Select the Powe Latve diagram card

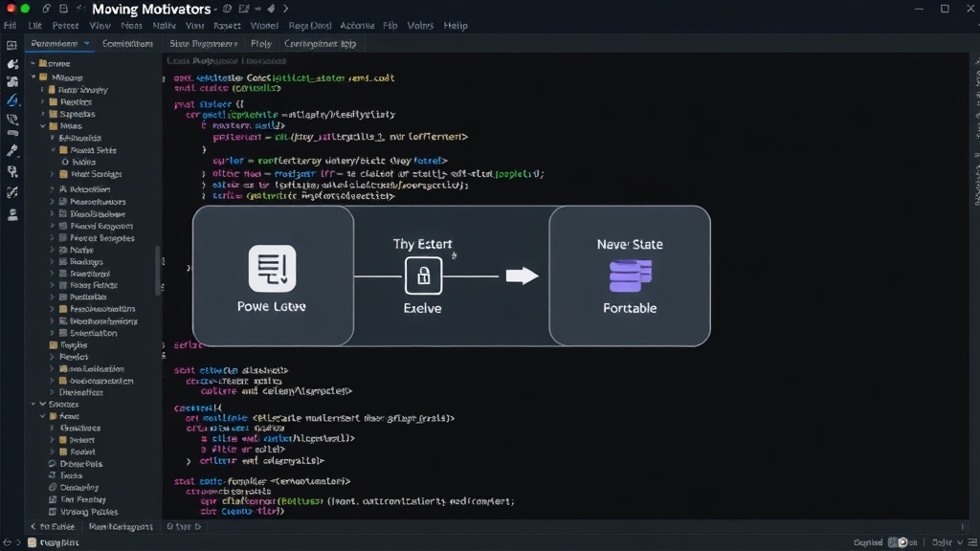[273, 275]
